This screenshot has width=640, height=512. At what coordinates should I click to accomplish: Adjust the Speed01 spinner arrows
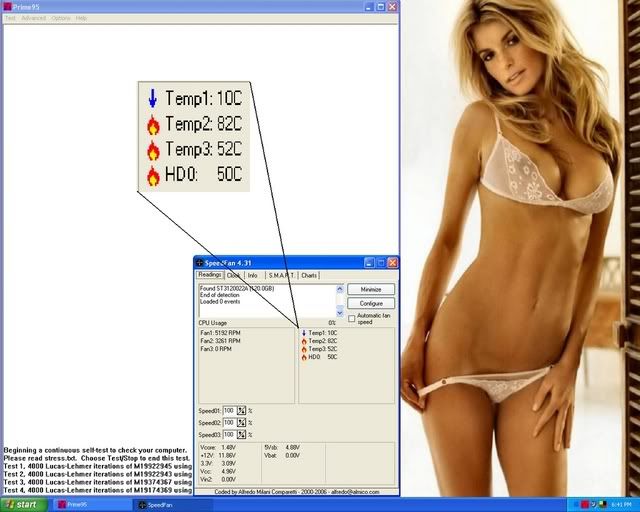point(241,410)
